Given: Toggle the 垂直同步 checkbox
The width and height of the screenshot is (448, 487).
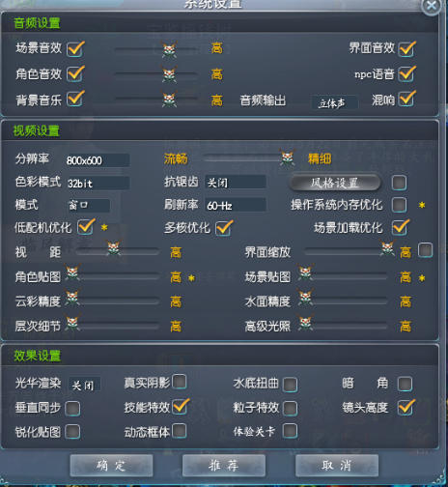Looking at the screenshot, I should click(x=72, y=408).
